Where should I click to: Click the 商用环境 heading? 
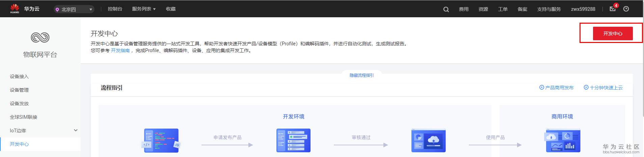tap(562, 116)
